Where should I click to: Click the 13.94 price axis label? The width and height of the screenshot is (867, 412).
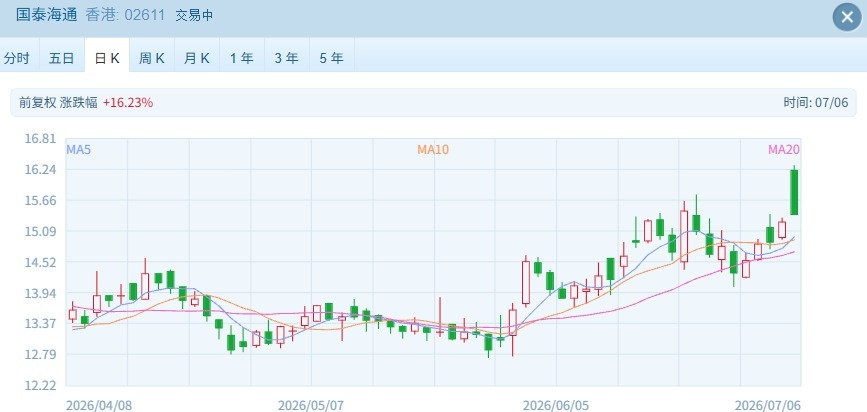click(40, 293)
